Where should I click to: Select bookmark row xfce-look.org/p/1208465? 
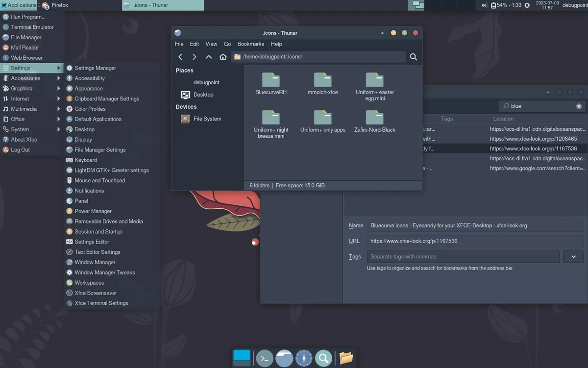[505, 139]
